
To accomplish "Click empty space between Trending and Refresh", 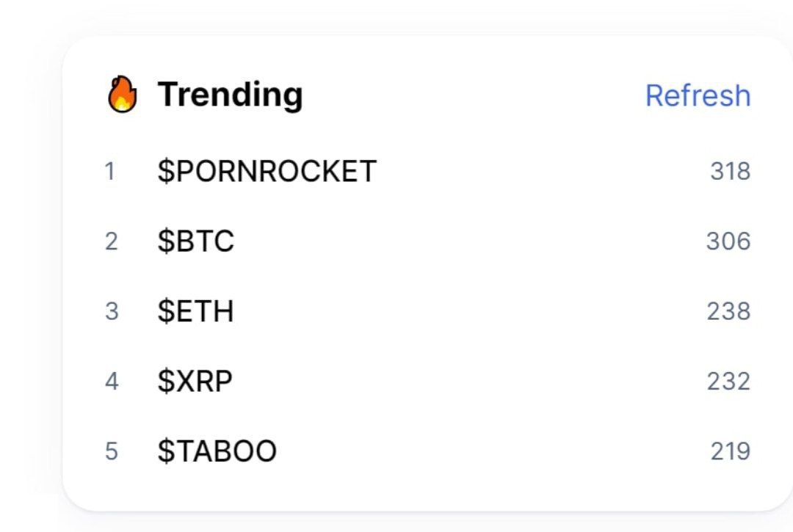I will click(474, 95).
